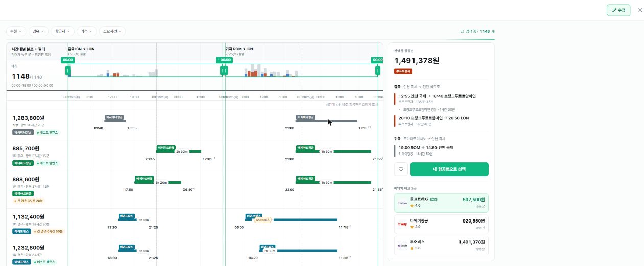Click the 20:10 flight segment to LON
This screenshot has height=266, width=644.
pyautogui.click(x=441, y=120)
